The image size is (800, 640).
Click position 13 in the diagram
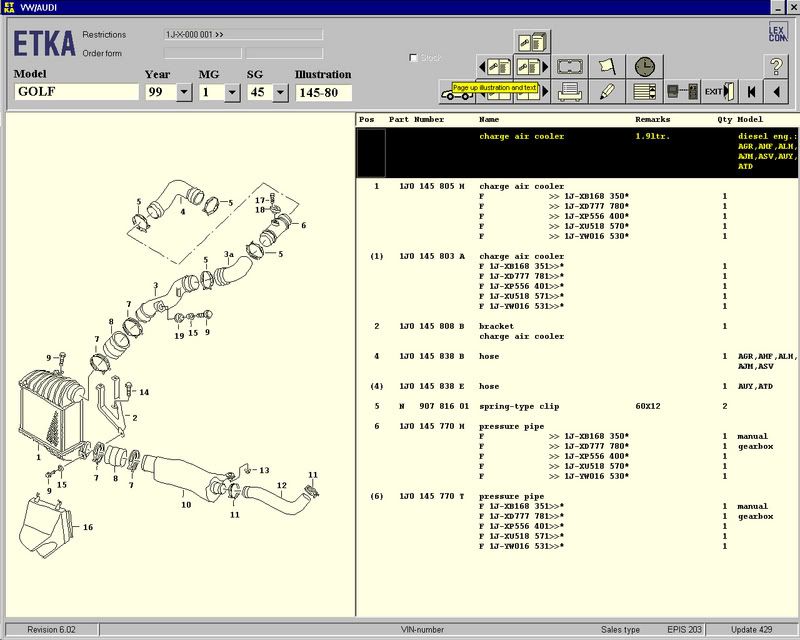point(264,470)
